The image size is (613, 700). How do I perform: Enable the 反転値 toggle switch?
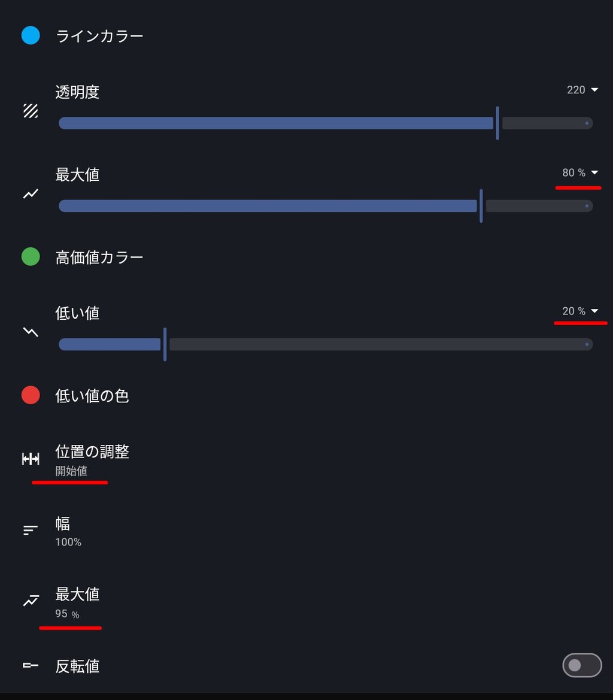pyautogui.click(x=582, y=665)
